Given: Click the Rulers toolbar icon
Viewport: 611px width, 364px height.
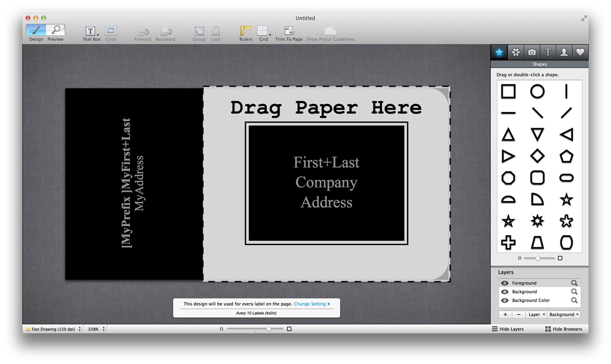Looking at the screenshot, I should point(246,31).
